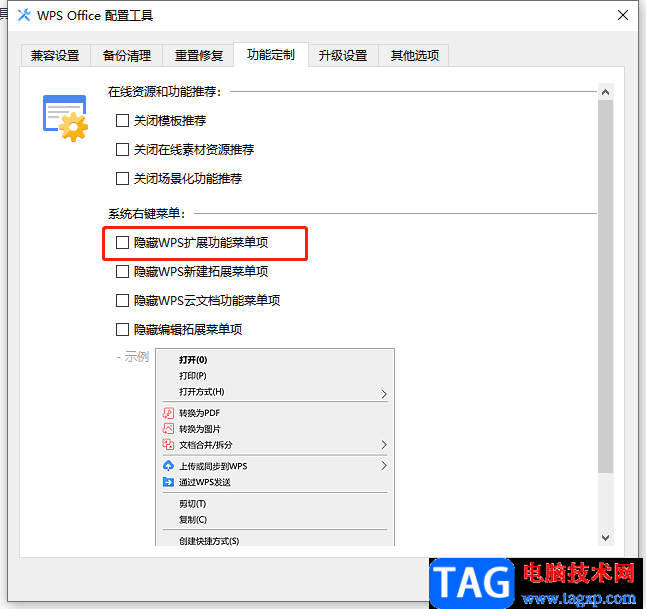Check 关闭场景化功能推荐 option

122,178
